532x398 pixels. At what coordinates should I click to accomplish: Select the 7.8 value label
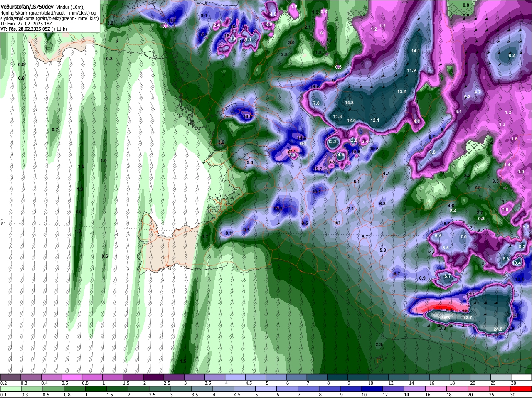click(x=316, y=103)
